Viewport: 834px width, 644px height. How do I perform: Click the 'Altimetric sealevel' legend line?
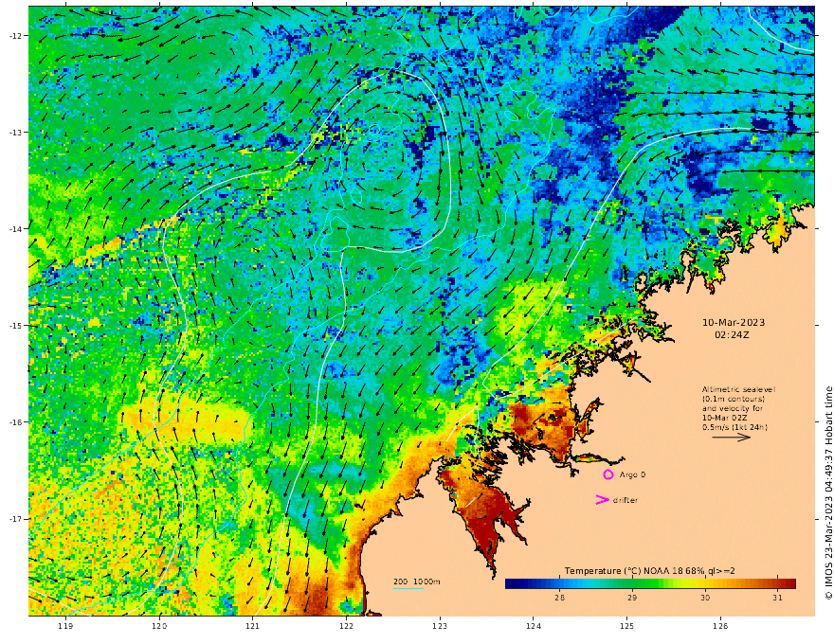[738, 389]
